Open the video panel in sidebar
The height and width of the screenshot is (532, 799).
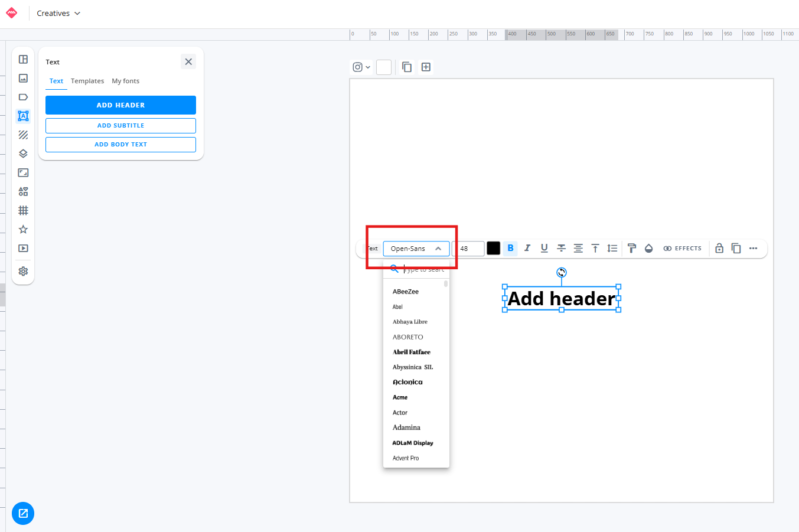23,248
